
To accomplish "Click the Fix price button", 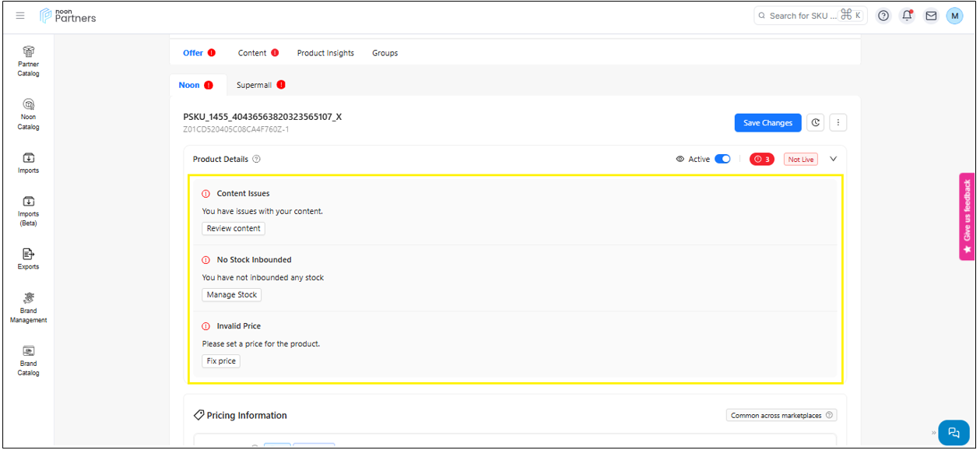I will point(221,361).
